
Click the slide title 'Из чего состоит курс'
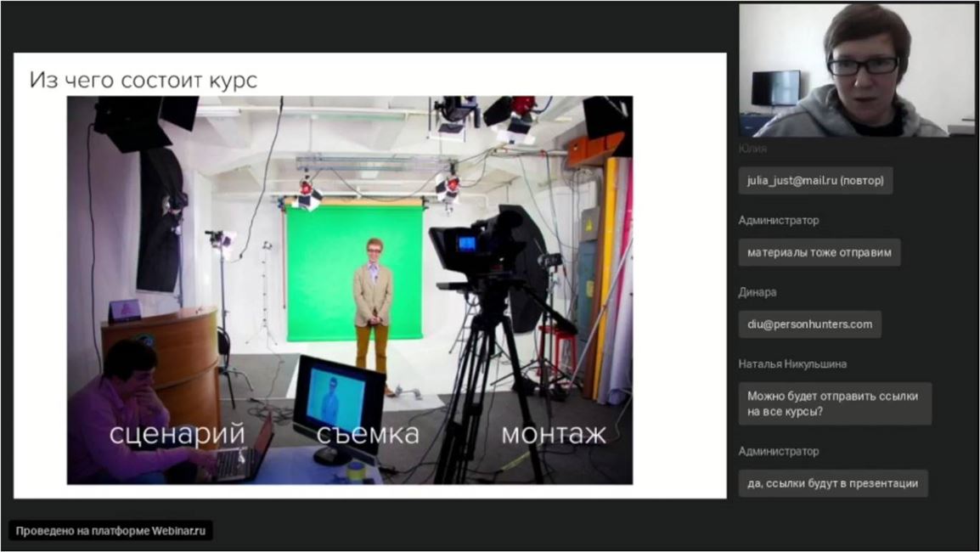(143, 80)
